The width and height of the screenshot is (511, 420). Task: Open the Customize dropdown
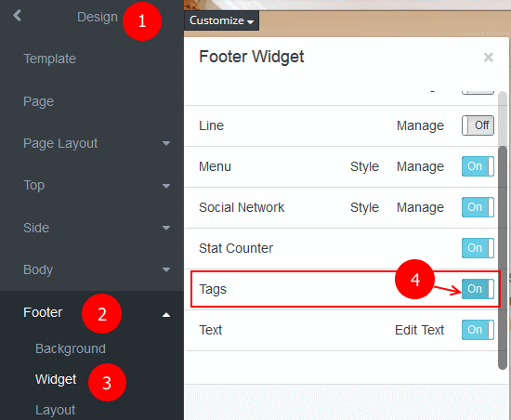click(222, 20)
